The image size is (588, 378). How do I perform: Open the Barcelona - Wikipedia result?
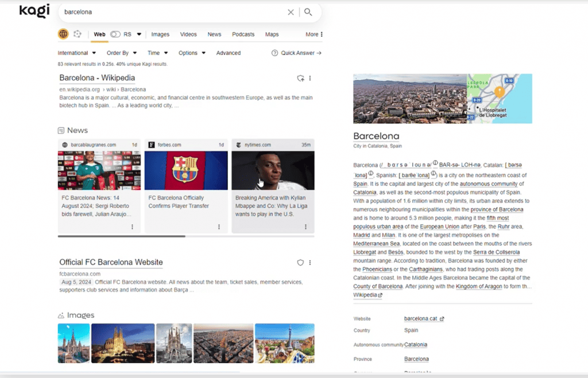tap(97, 78)
